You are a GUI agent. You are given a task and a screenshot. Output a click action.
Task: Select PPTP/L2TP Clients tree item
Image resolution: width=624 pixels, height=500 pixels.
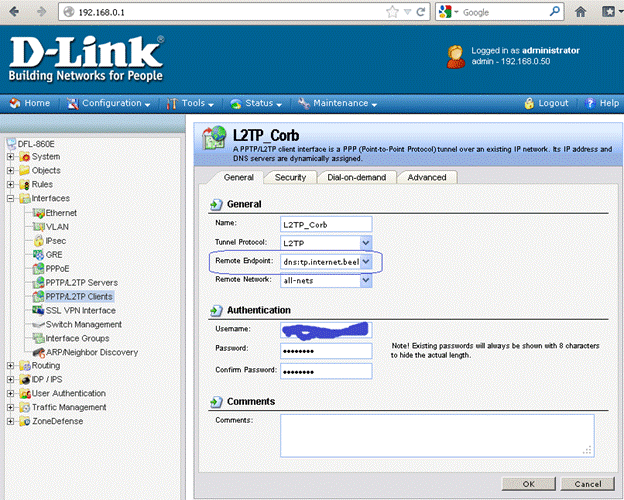click(79, 297)
